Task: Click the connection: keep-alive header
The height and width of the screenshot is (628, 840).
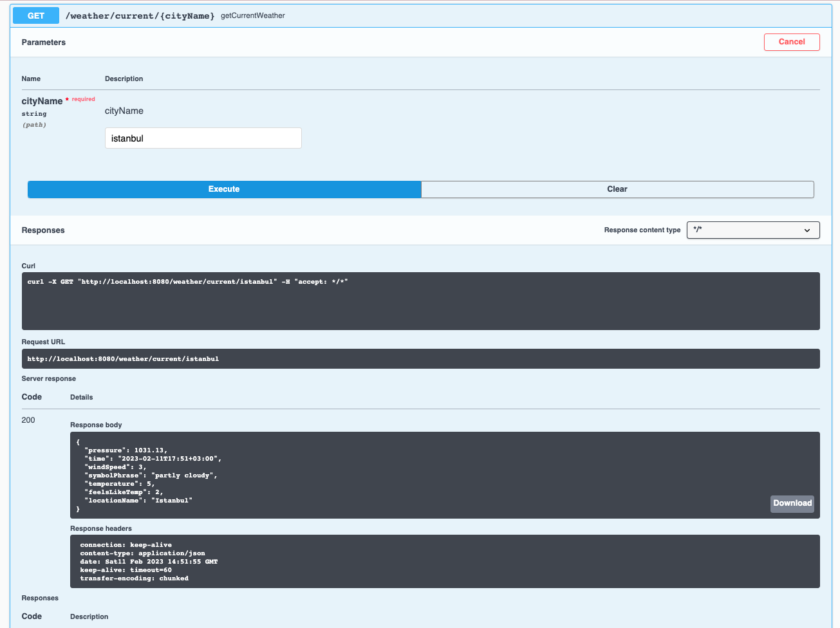Action: click(126, 545)
